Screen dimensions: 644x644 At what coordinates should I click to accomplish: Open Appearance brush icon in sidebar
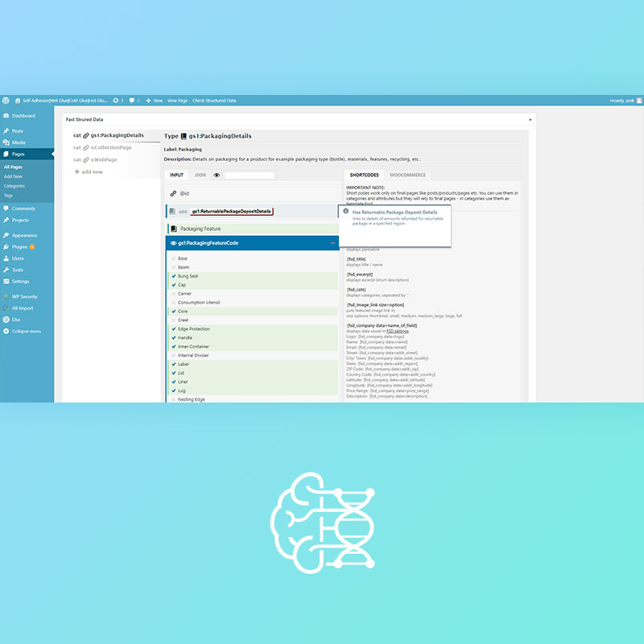(6, 235)
